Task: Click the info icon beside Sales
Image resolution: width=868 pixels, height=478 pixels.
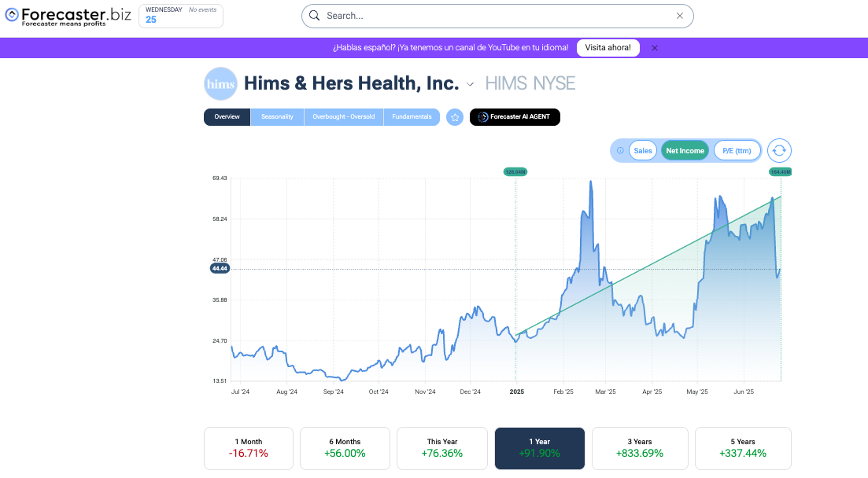Action: 621,150
